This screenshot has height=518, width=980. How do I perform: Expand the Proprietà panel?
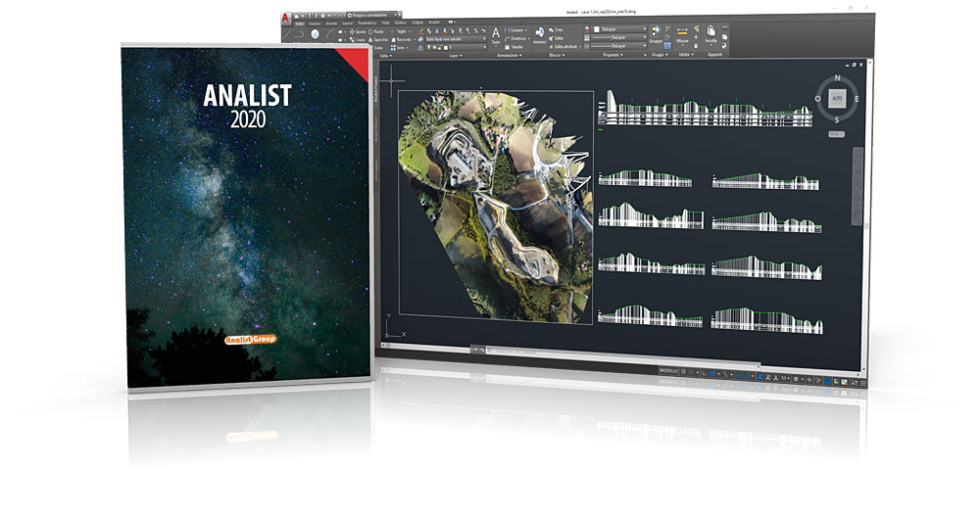(613, 55)
